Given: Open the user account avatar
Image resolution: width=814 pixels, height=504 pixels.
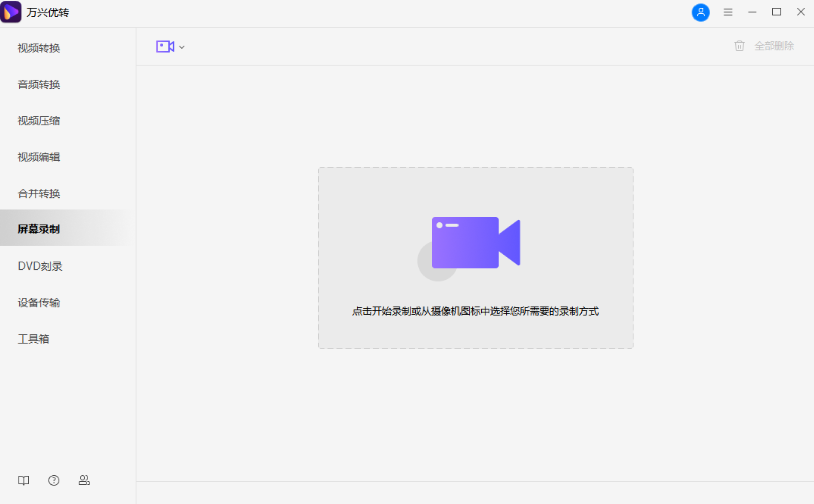Looking at the screenshot, I should coord(701,12).
